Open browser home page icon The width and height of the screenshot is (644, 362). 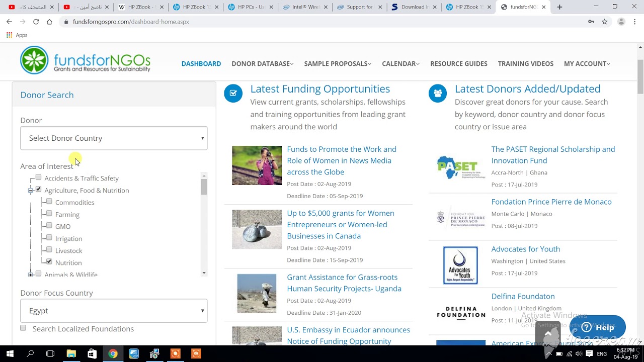pos(49,22)
